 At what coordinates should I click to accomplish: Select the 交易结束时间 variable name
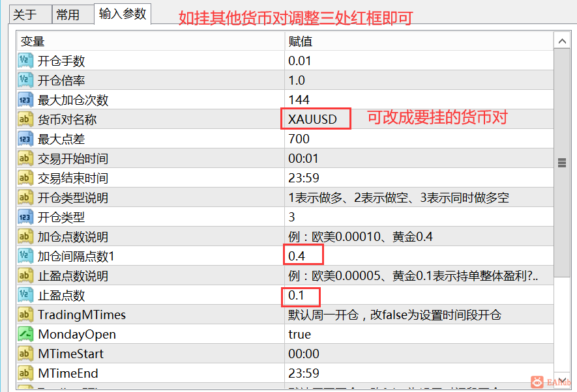[x=73, y=178]
